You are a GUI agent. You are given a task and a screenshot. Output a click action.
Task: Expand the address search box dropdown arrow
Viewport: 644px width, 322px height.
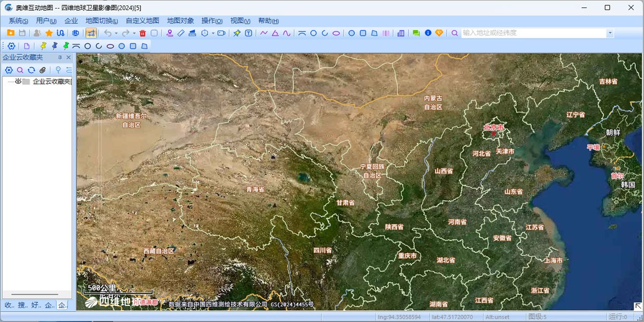pyautogui.click(x=610, y=33)
